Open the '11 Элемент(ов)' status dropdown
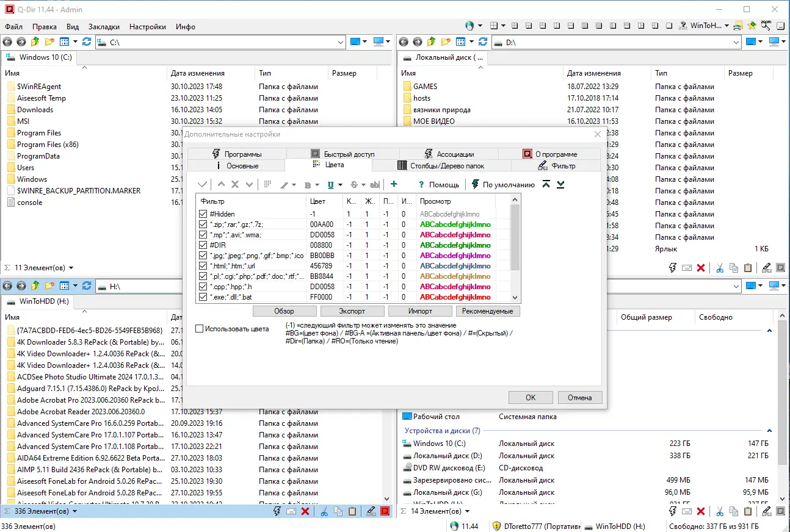Screen dimensions: 790x532 (71, 268)
